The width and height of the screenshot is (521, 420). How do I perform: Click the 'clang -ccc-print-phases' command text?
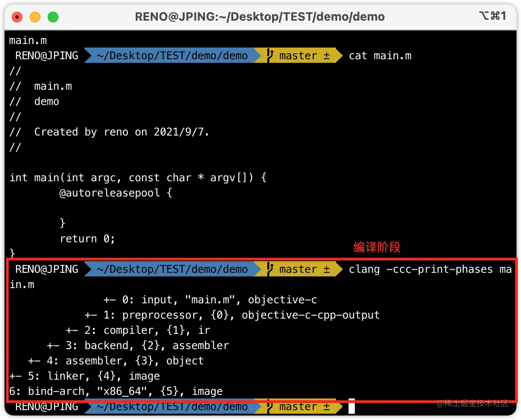point(420,269)
